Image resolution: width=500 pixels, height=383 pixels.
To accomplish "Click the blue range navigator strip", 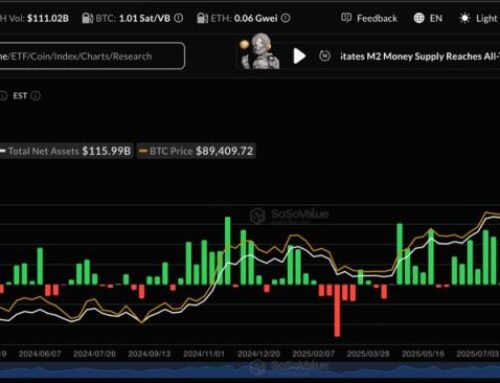I will pyautogui.click(x=250, y=371).
